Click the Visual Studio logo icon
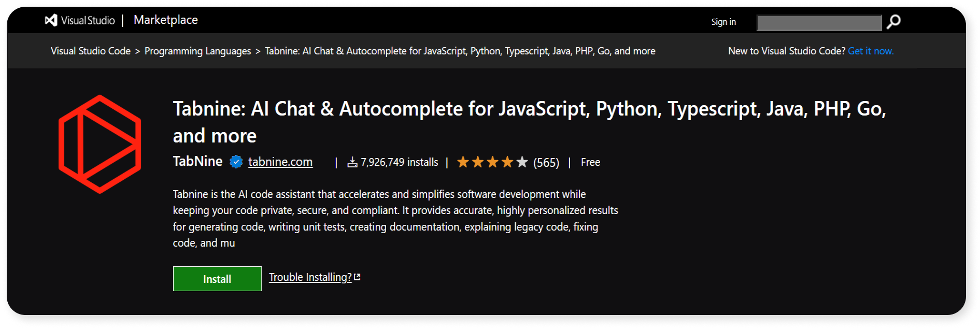 coord(51,20)
